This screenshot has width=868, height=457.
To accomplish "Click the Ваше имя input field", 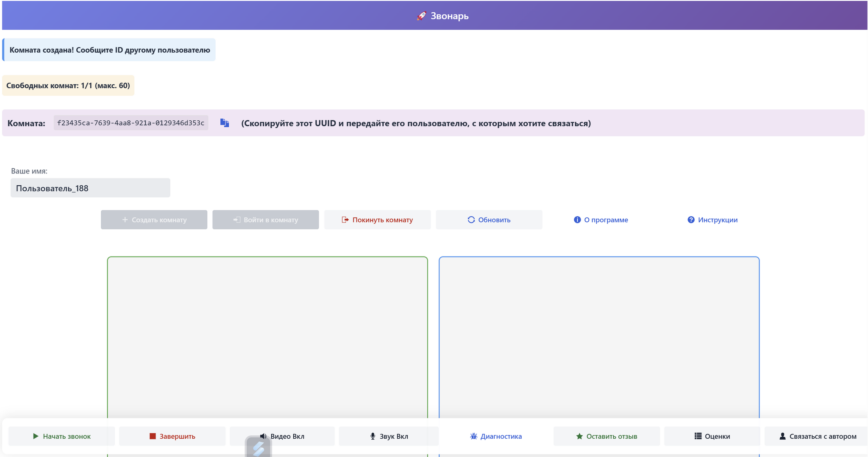I will [x=90, y=188].
